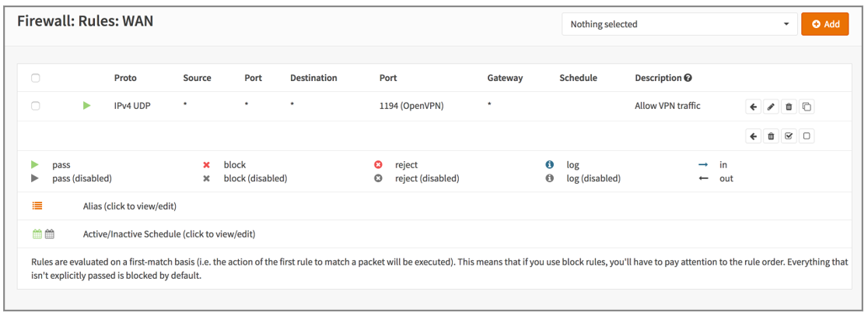Click the bottom row's move-selected arrow icon
The height and width of the screenshot is (313, 868).
point(754,136)
